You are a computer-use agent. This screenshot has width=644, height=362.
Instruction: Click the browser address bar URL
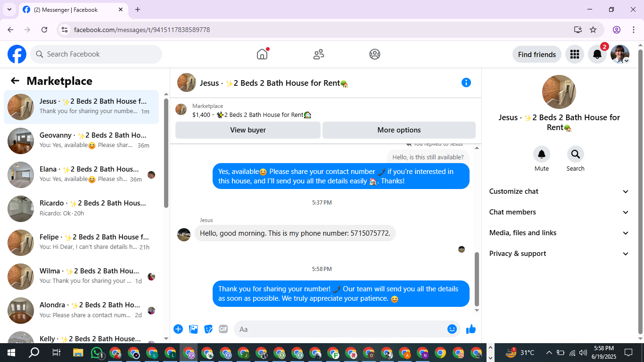click(142, 30)
